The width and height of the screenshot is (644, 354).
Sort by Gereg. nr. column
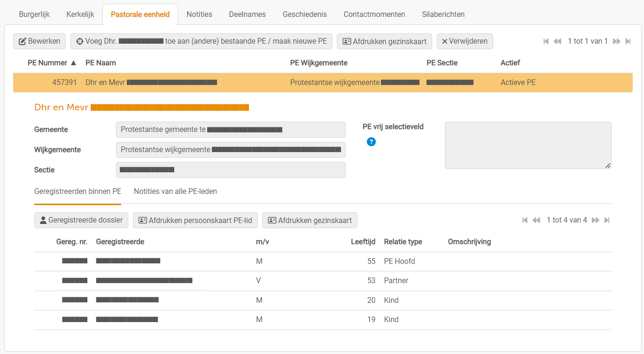coord(72,242)
